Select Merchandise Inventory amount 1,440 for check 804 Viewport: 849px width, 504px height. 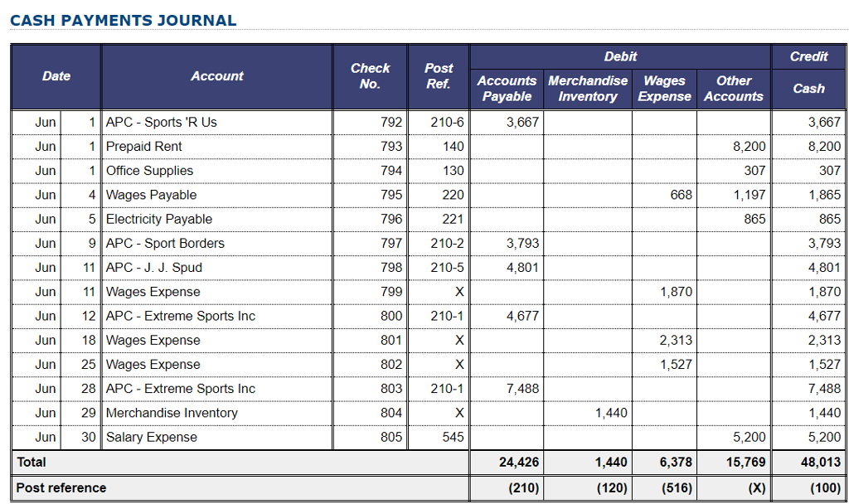click(611, 413)
